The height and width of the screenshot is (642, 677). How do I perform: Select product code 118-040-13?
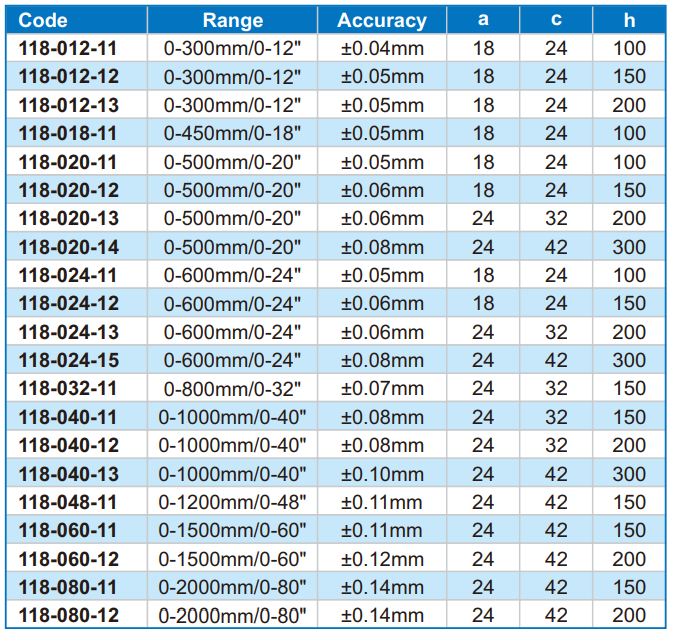[69, 474]
